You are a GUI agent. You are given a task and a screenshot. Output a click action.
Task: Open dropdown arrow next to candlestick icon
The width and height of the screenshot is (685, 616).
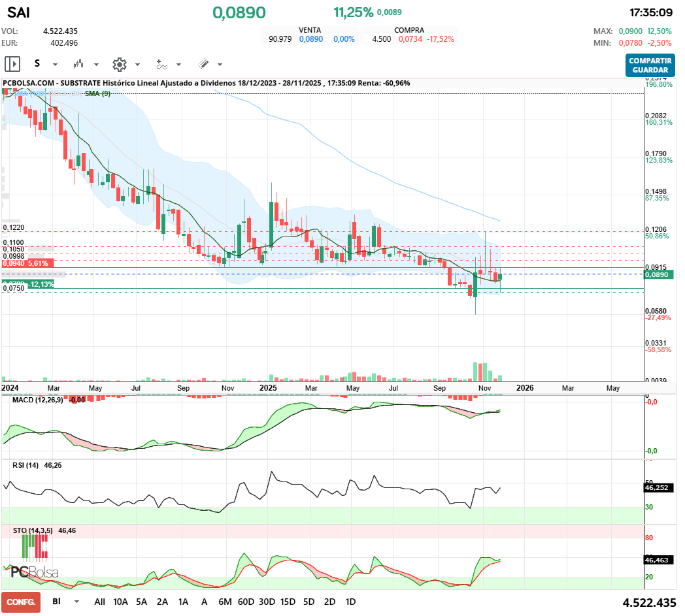[96, 65]
